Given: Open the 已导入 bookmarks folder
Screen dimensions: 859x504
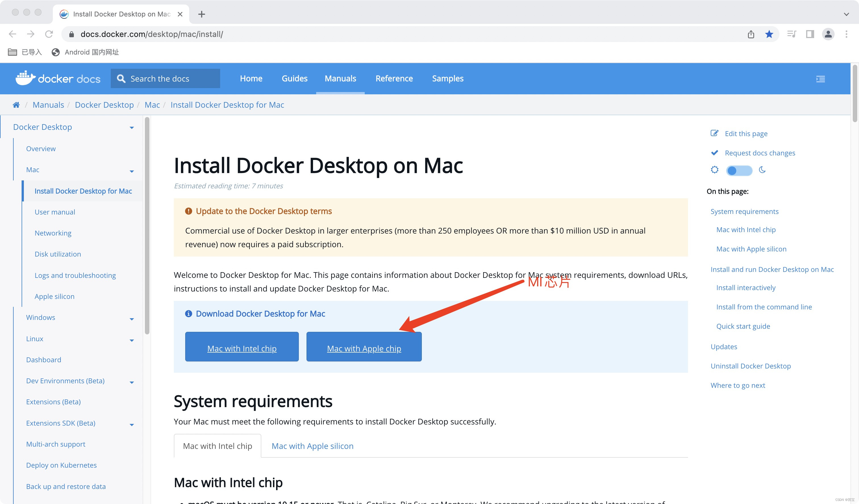Looking at the screenshot, I should click(x=24, y=52).
